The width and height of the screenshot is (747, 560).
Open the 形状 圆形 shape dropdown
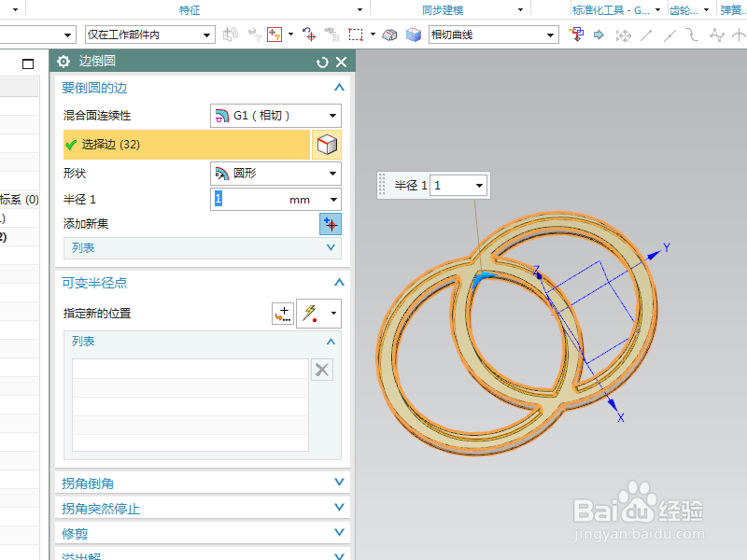click(332, 173)
